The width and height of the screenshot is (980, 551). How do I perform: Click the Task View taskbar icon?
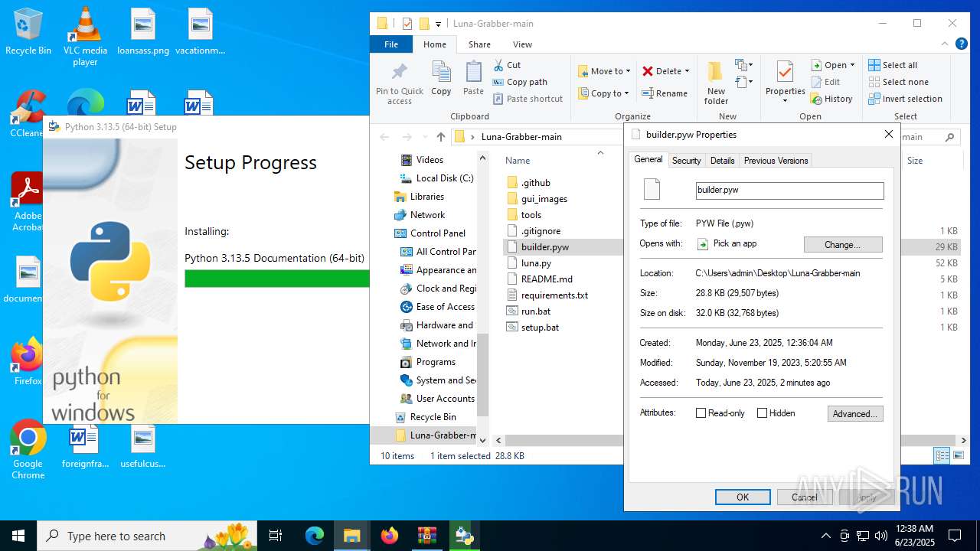click(x=276, y=536)
